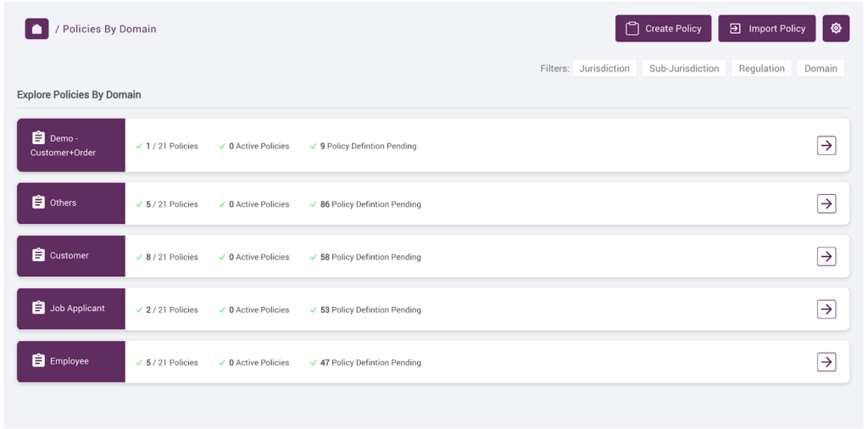Click the home icon in breadcrumb
The image size is (868, 429).
(36, 29)
